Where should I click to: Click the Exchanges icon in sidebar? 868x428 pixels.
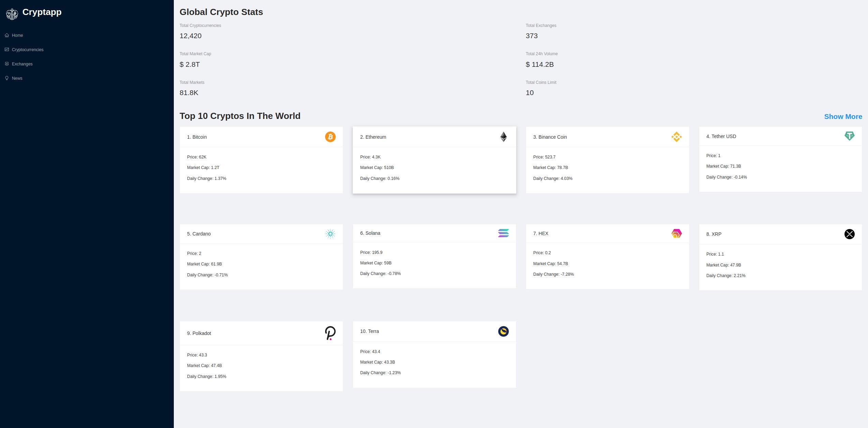pyautogui.click(x=7, y=64)
